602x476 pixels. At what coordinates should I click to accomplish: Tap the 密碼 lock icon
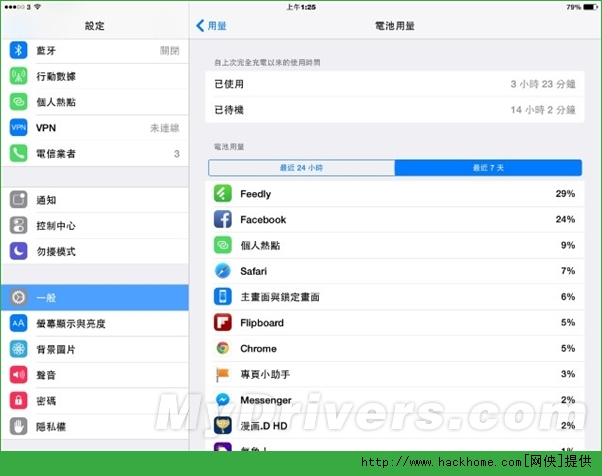(x=18, y=400)
